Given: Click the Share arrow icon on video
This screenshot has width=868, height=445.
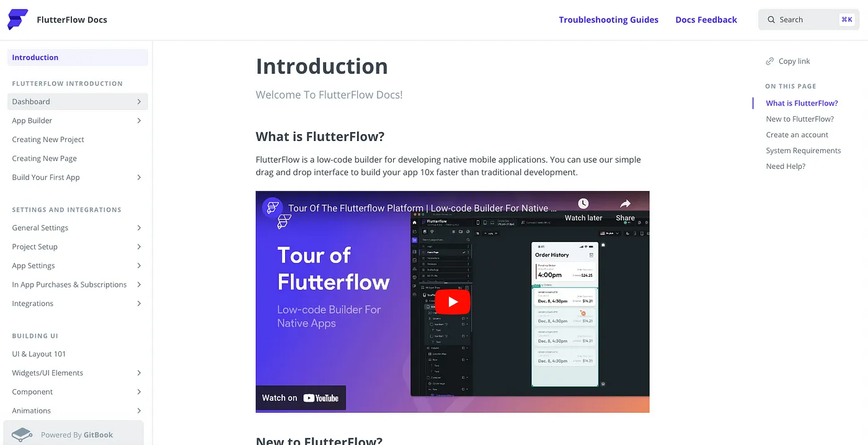Looking at the screenshot, I should click(x=625, y=204).
